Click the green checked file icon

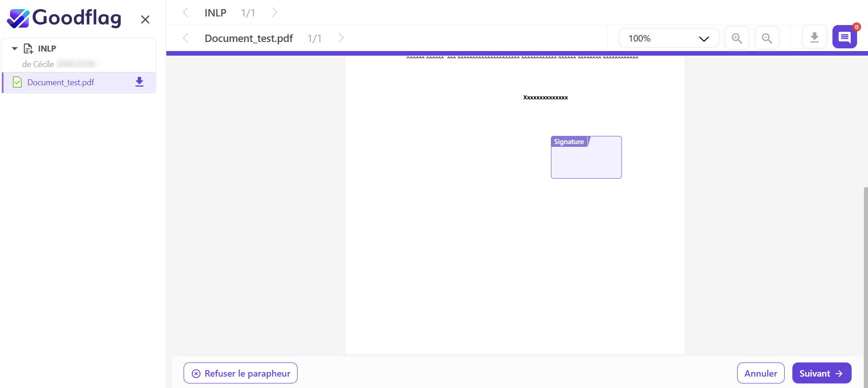click(x=17, y=83)
